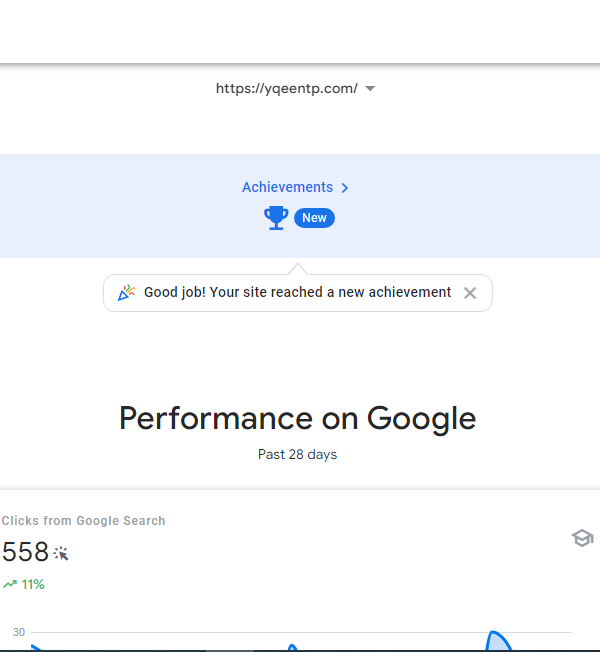Viewport: 600px width, 652px height.
Task: Click the 558 total clicks figure
Action: tap(25, 552)
